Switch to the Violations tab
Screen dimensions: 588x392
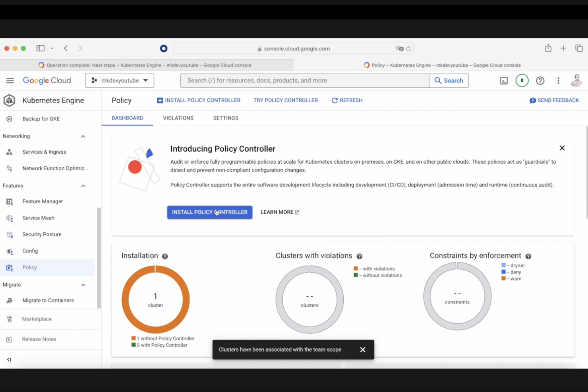point(178,118)
